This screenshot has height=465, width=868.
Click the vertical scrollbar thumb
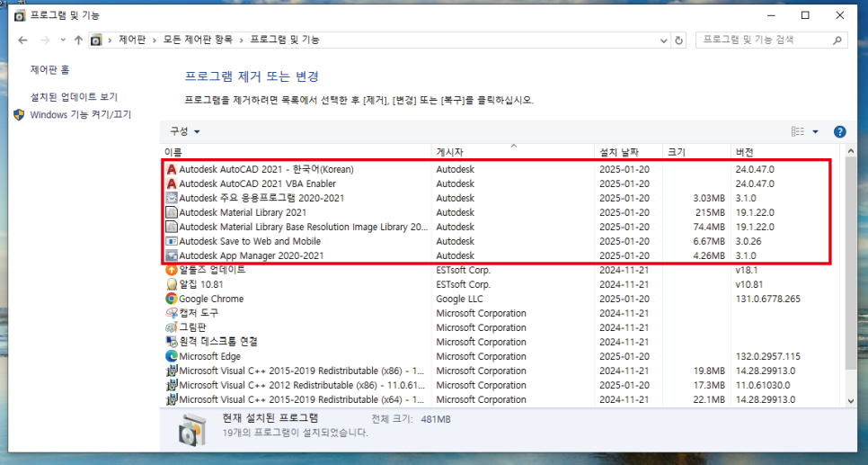[851, 264]
